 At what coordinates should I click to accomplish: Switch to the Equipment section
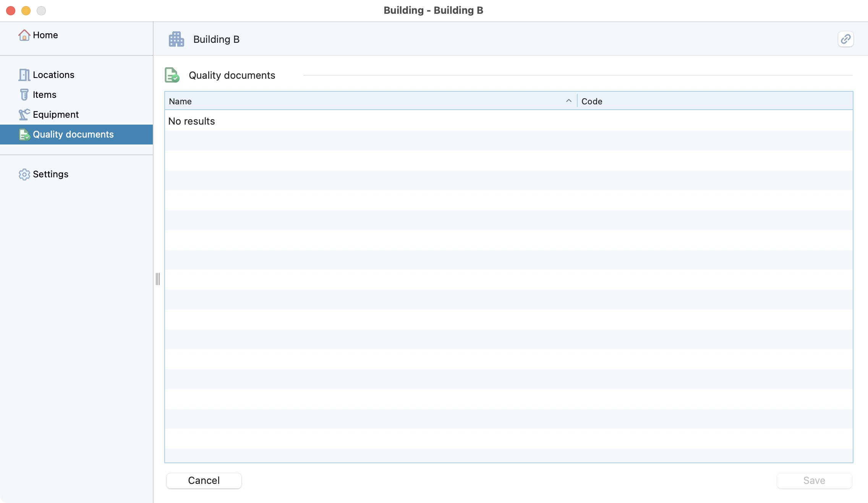pos(76,115)
